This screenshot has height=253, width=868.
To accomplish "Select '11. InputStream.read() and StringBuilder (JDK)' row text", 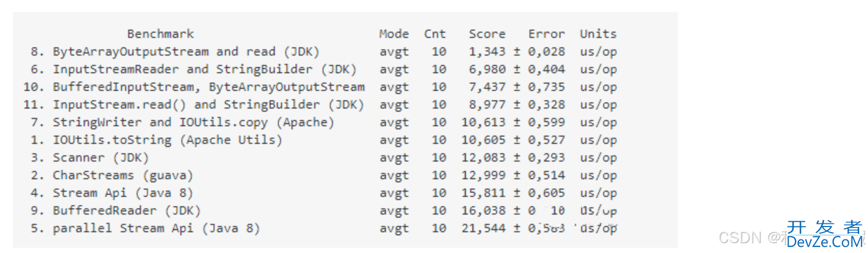I will (x=194, y=105).
